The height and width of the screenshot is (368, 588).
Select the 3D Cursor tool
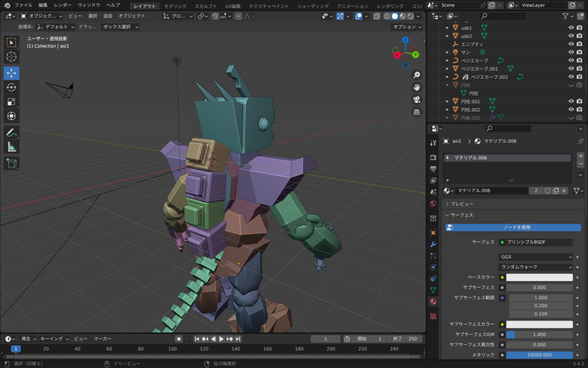pos(12,57)
